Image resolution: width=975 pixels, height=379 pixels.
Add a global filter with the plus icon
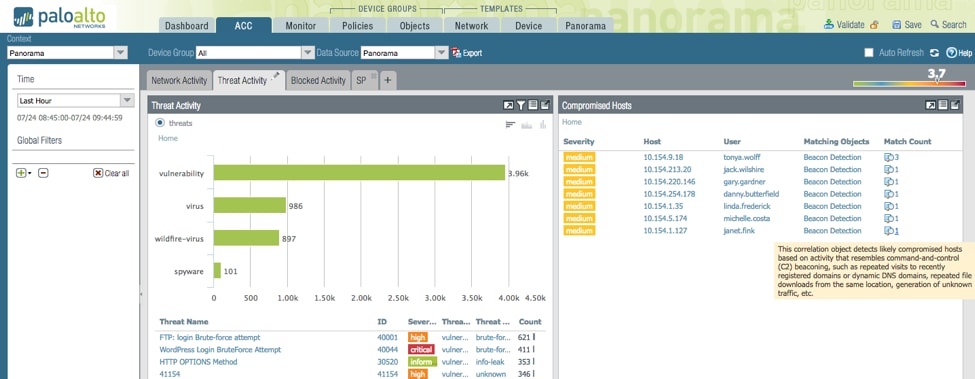(21, 173)
